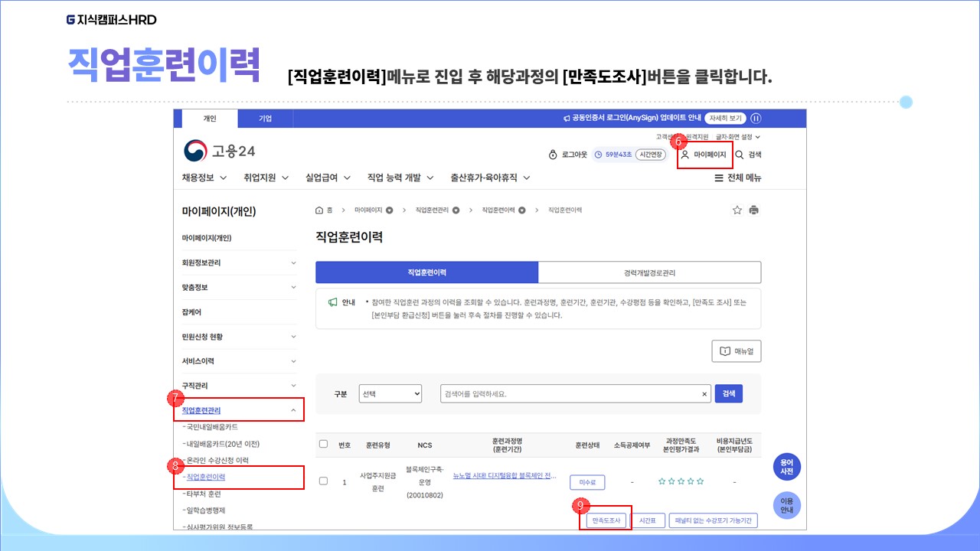Click the search keyword input field
This screenshot has height=551, width=980.
tap(570, 393)
